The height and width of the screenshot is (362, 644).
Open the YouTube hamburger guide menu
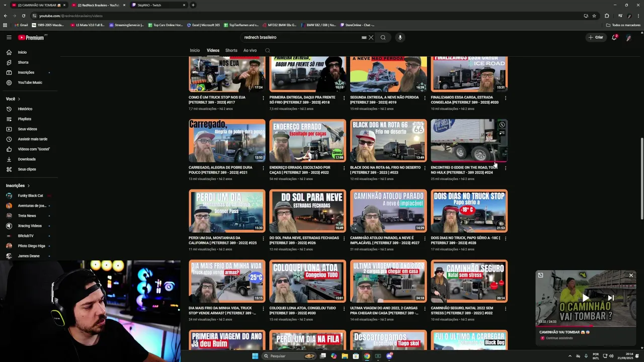(x=9, y=37)
